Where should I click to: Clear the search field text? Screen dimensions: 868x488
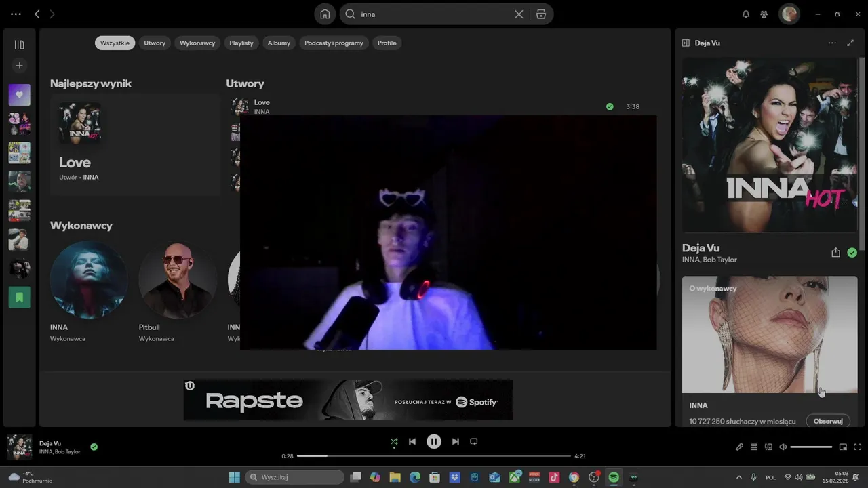[519, 14]
